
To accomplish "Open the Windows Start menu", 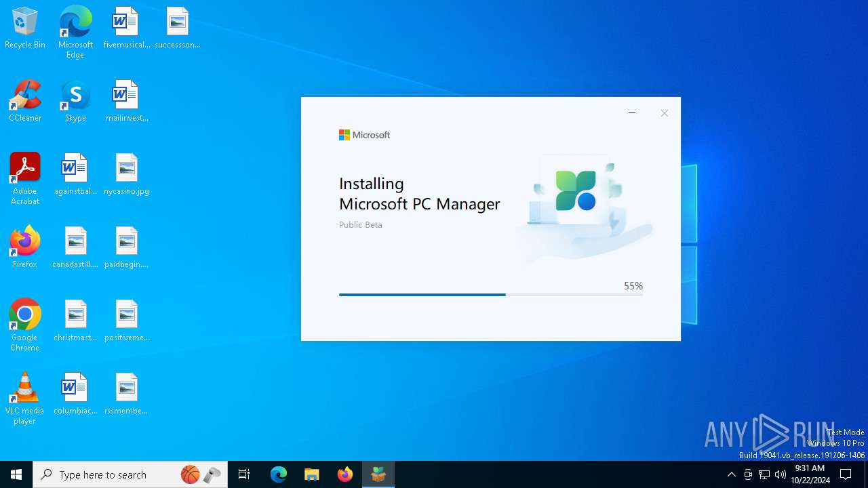I will [x=16, y=474].
